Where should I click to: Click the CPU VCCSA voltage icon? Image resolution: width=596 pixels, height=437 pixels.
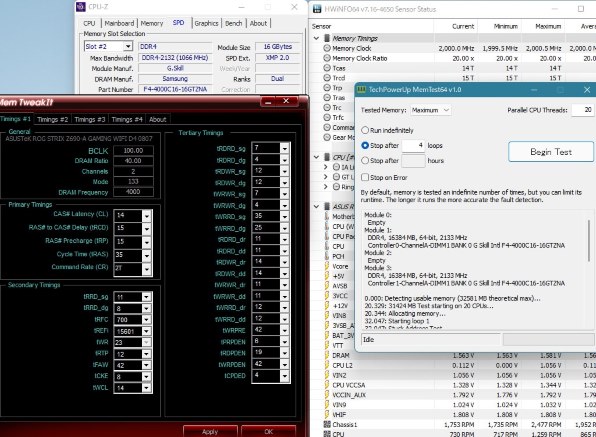327,385
